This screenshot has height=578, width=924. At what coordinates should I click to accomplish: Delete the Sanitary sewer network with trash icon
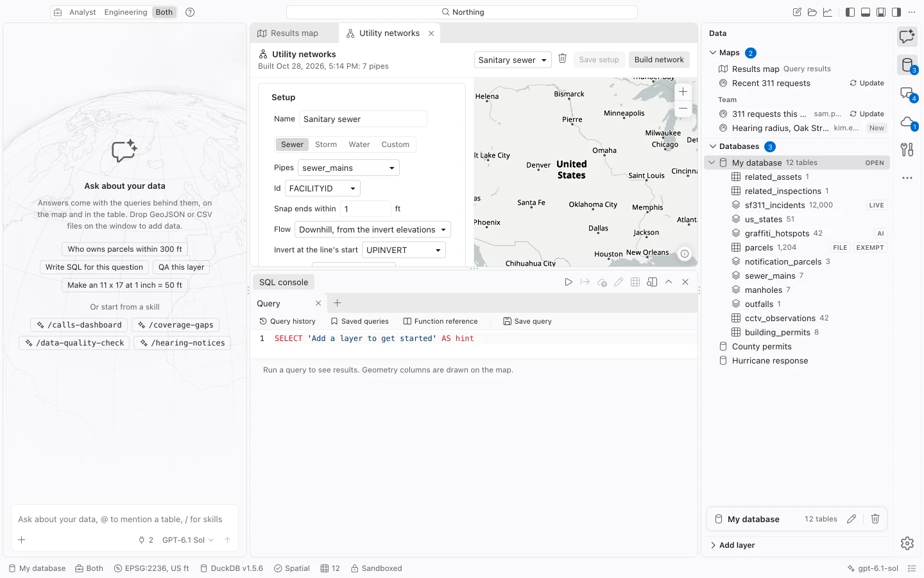click(562, 59)
